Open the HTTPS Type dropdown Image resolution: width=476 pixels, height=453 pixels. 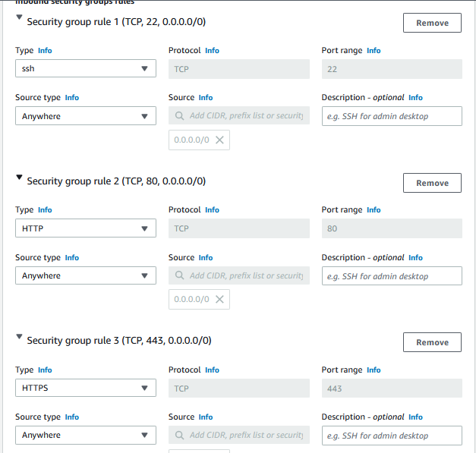(85, 389)
